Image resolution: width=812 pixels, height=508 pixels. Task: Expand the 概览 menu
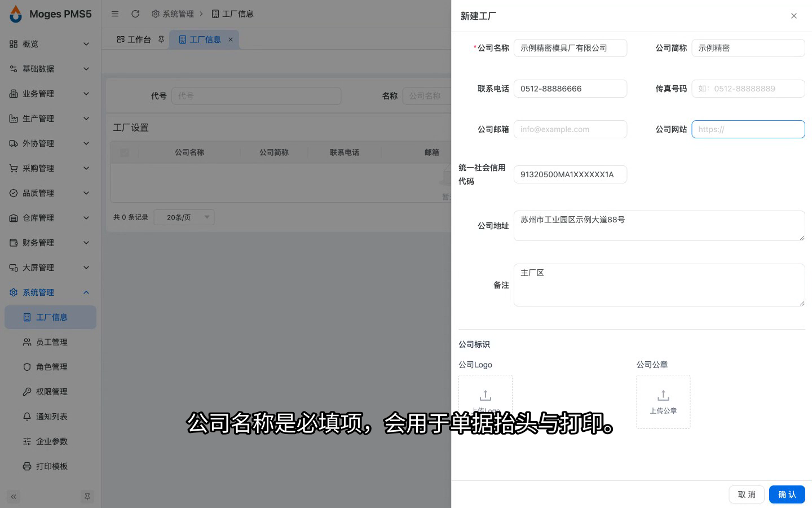[x=51, y=44]
